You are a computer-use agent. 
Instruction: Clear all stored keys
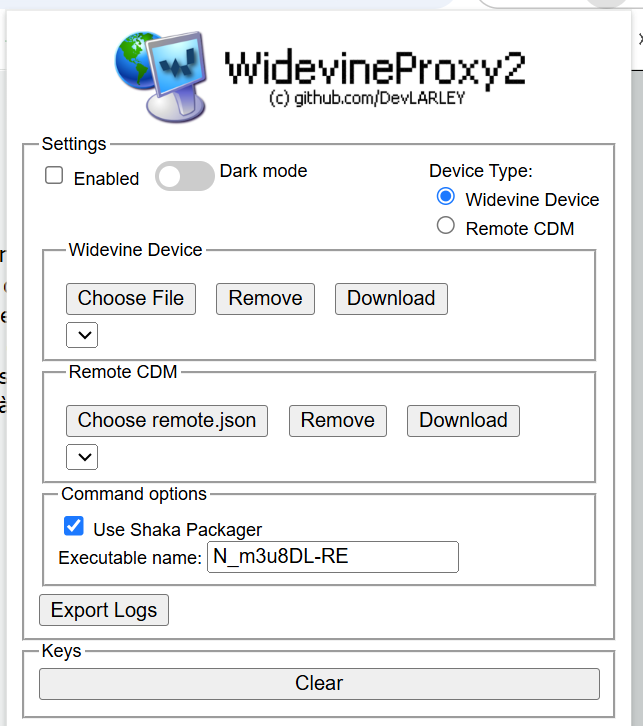(x=319, y=684)
